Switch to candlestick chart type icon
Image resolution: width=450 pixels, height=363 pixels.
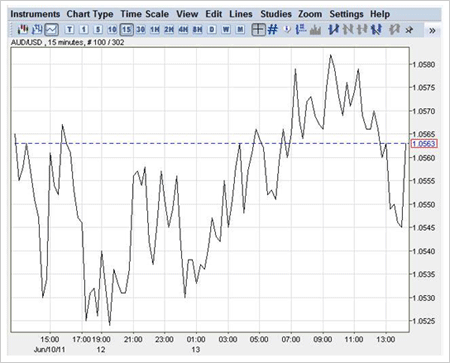23,30
